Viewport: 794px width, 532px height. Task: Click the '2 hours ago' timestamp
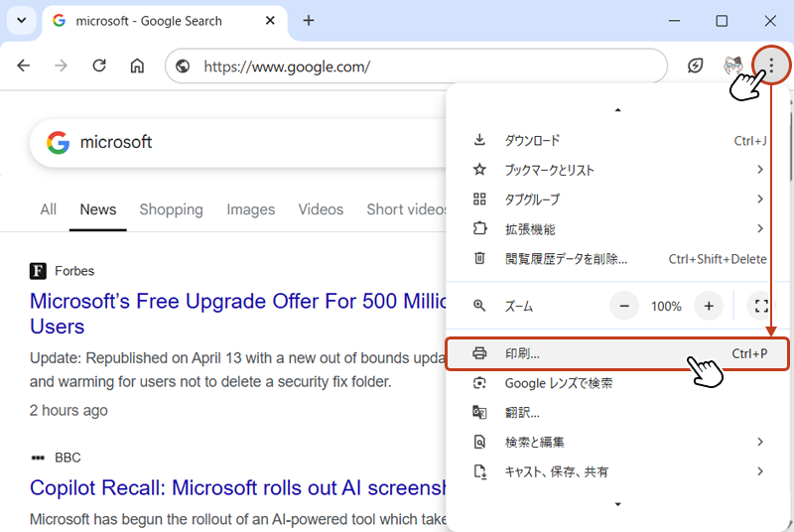pos(68,410)
